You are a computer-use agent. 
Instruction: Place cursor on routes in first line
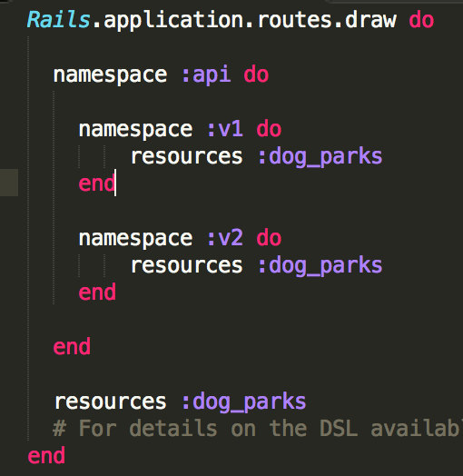295,20
